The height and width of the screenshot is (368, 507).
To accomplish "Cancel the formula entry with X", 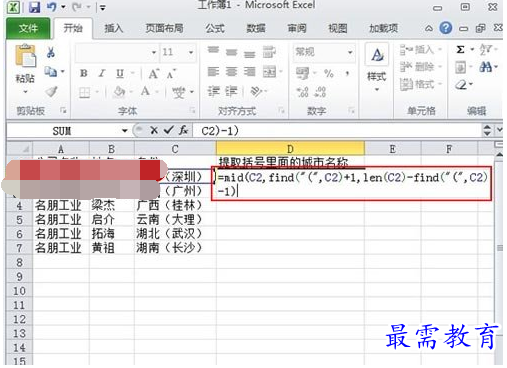I will pos(154,130).
